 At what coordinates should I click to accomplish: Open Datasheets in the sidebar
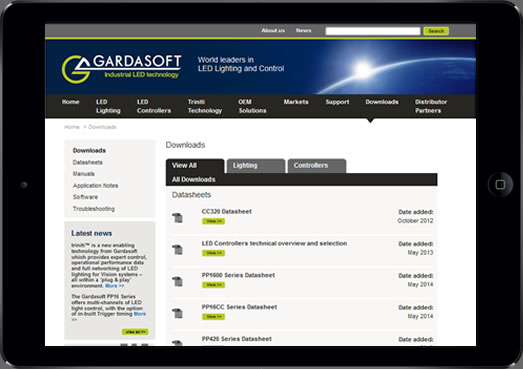point(87,162)
